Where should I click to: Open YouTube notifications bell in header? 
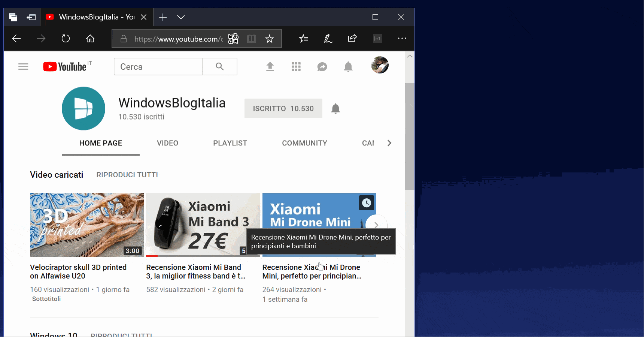click(x=348, y=67)
